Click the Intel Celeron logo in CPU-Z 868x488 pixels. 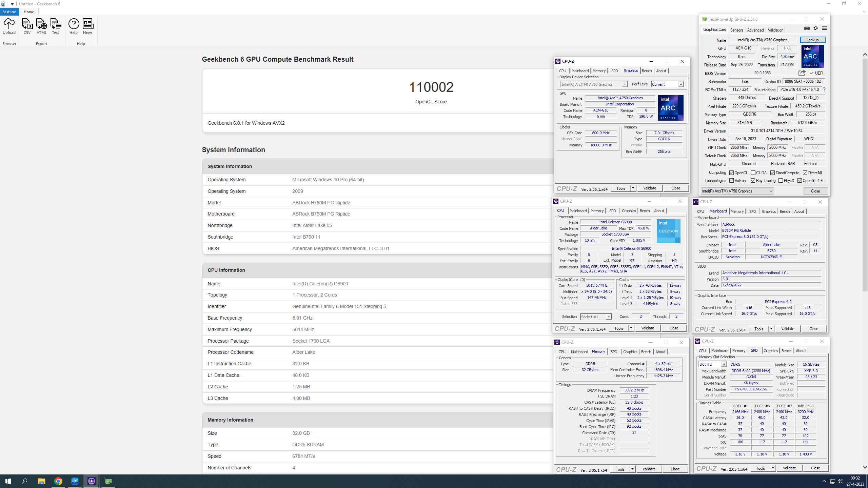click(x=668, y=231)
